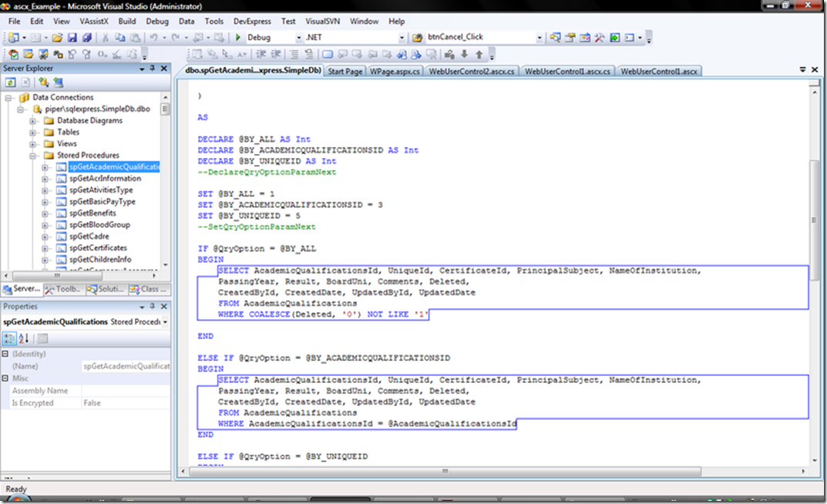Expand the Views folder node
The height and width of the screenshot is (504, 827).
pyautogui.click(x=32, y=144)
